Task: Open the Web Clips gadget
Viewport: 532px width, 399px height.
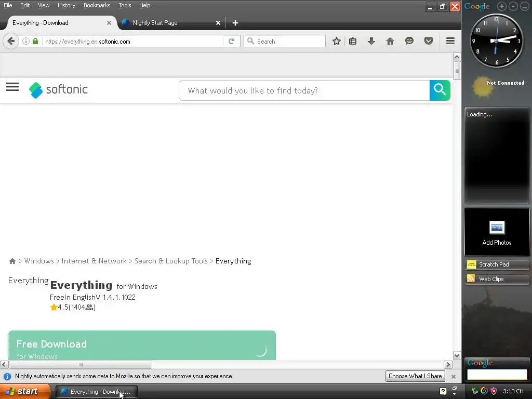Action: click(497, 279)
